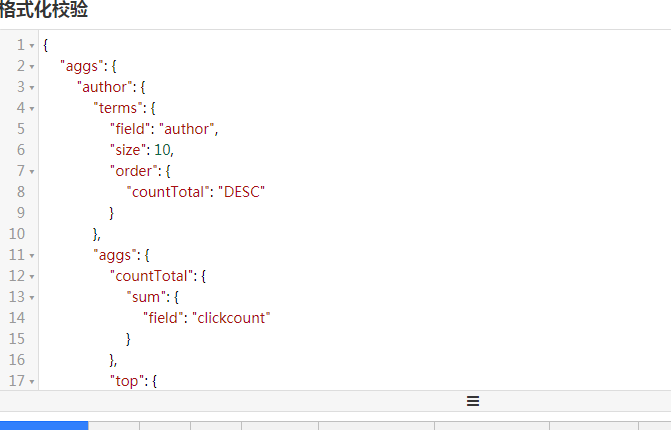The image size is (671, 430).
Task: Collapse the "countTotal" fold arrow on line 12
Action: pos(32,276)
